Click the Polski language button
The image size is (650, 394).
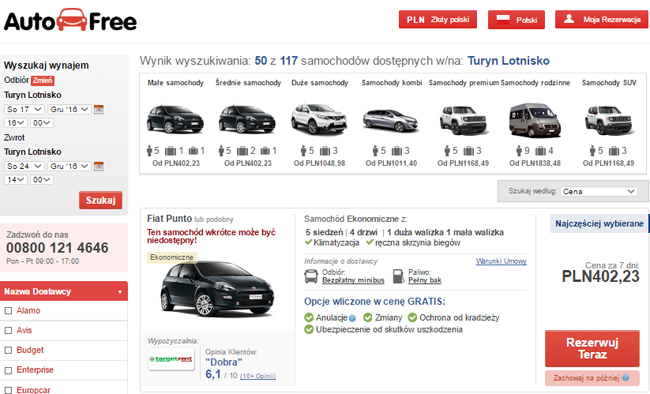[x=516, y=19]
